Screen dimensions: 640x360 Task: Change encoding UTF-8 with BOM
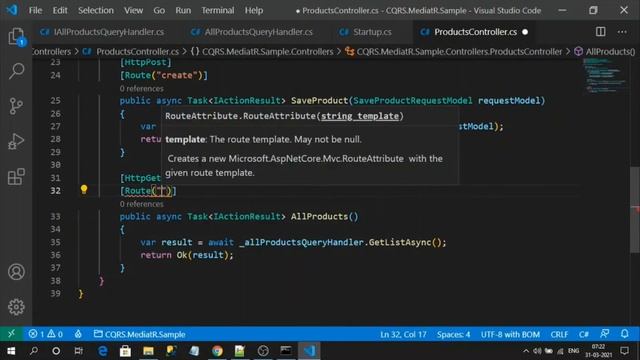click(x=510, y=334)
